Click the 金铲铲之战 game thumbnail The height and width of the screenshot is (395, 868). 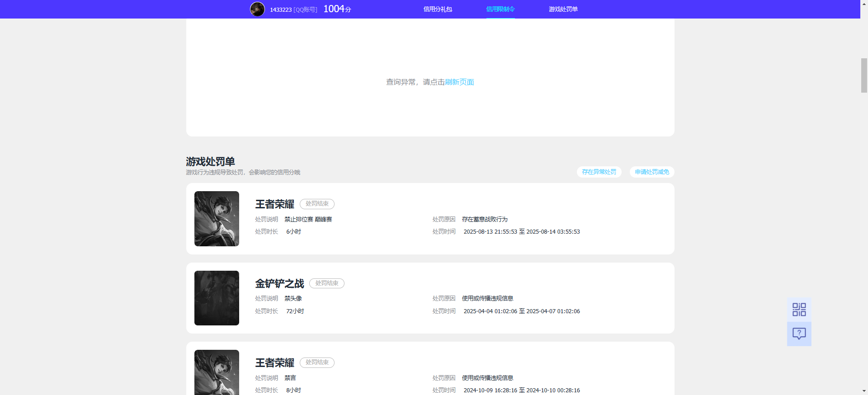coord(217,298)
